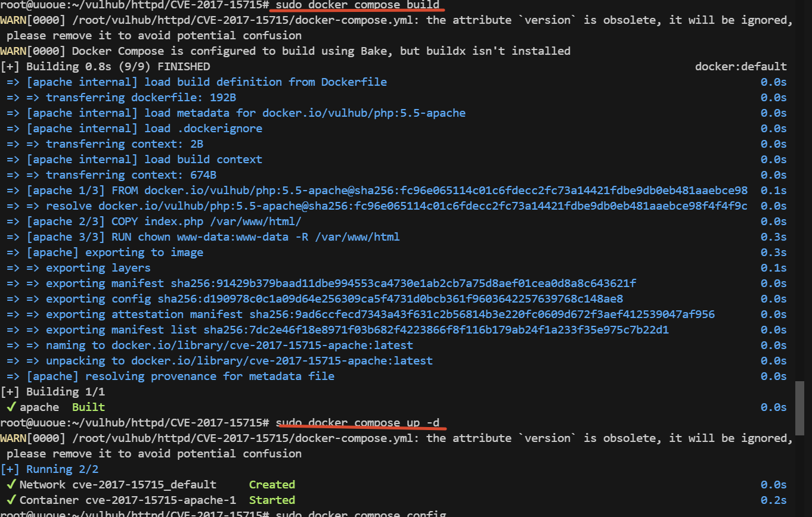Click 'unpacking to docker.io/library/cve-2017-15715-apache:latest' line
The image size is (812, 517).
tap(219, 361)
